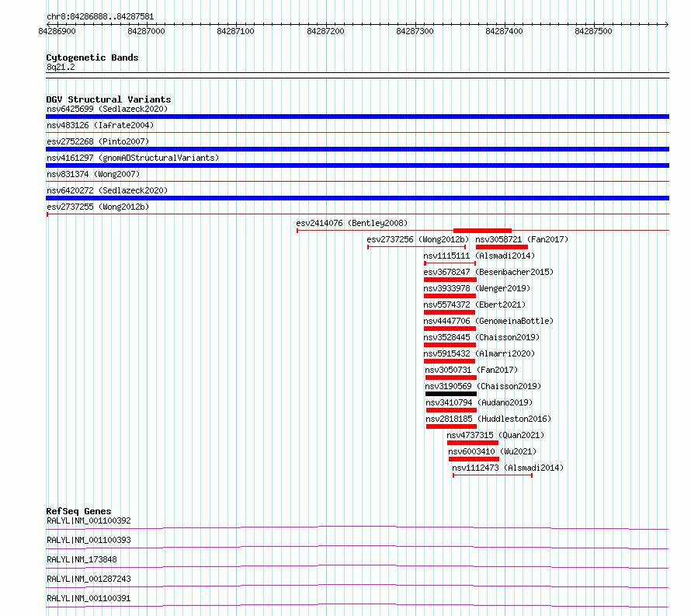Click the blue bar under nsv6425699
Viewport: 691px width, 616px height.
tap(357, 117)
